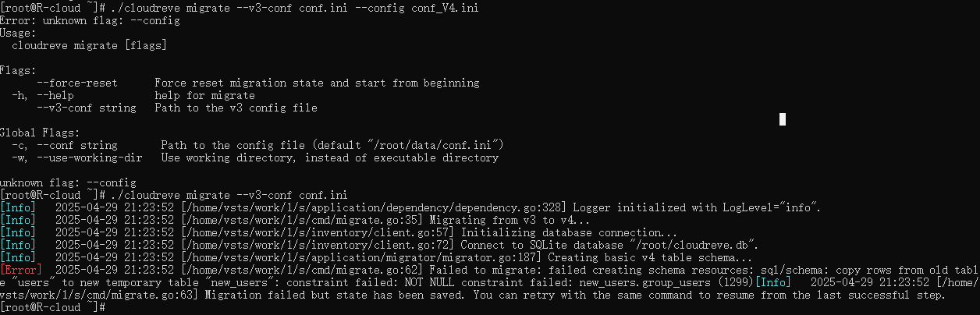The image size is (980, 315).
Task: Click 'Initializing database connection...' log message
Action: [x=569, y=232]
